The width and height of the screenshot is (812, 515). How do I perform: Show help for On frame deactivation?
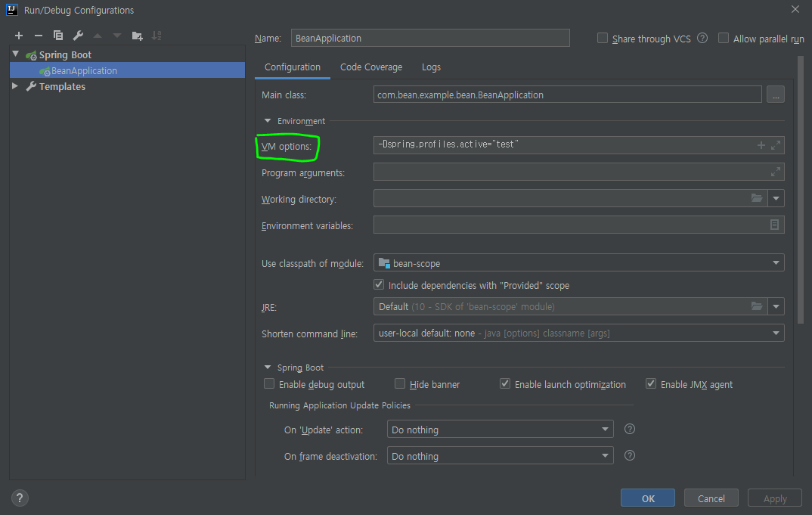coord(630,455)
